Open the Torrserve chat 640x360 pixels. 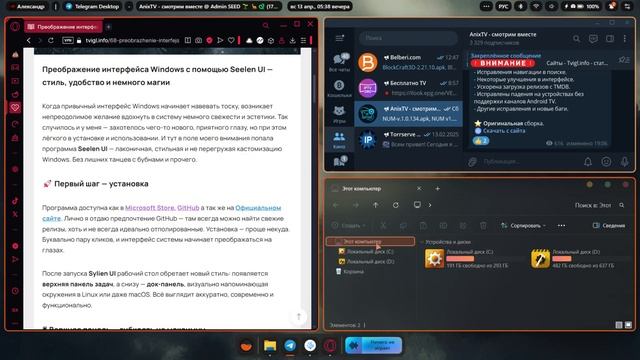(409, 139)
